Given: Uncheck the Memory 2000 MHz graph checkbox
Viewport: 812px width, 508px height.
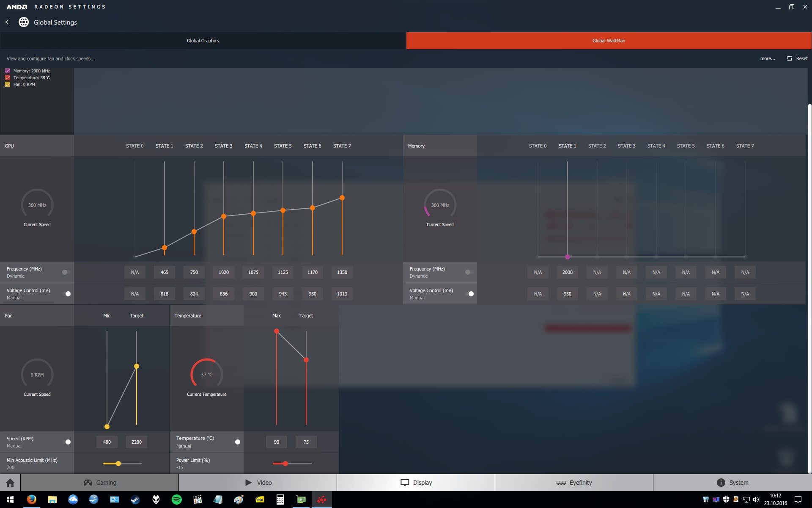Looking at the screenshot, I should tap(8, 71).
